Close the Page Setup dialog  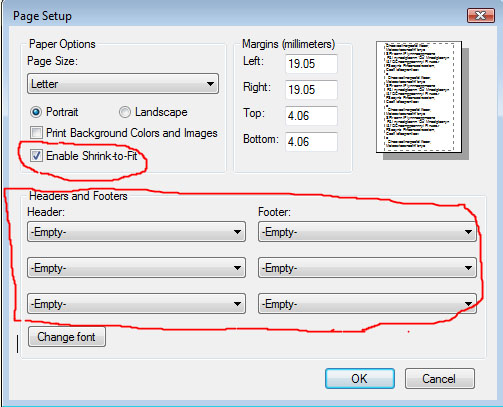click(x=480, y=15)
